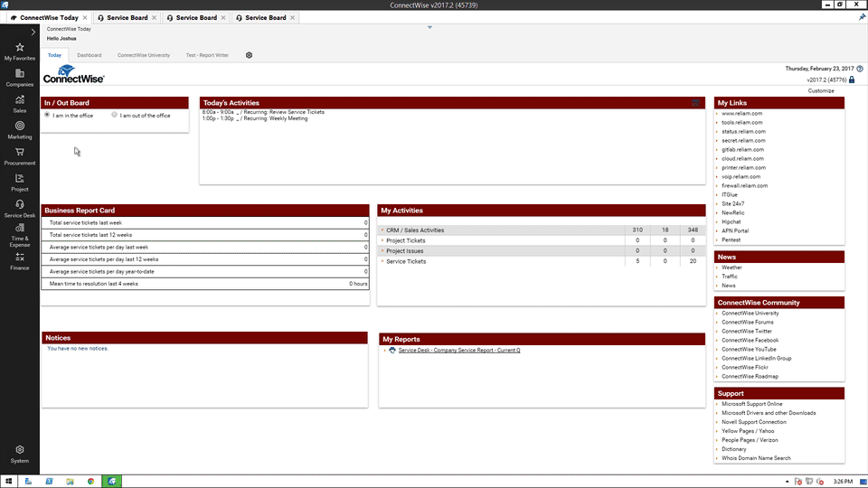The height and width of the screenshot is (488, 868).
Task: Expand the CRM / Sales Activities row
Action: [382, 230]
